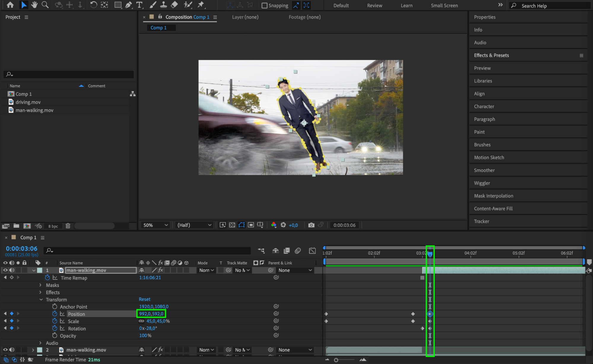Select the Puppet Pin tool

pos(201,5)
